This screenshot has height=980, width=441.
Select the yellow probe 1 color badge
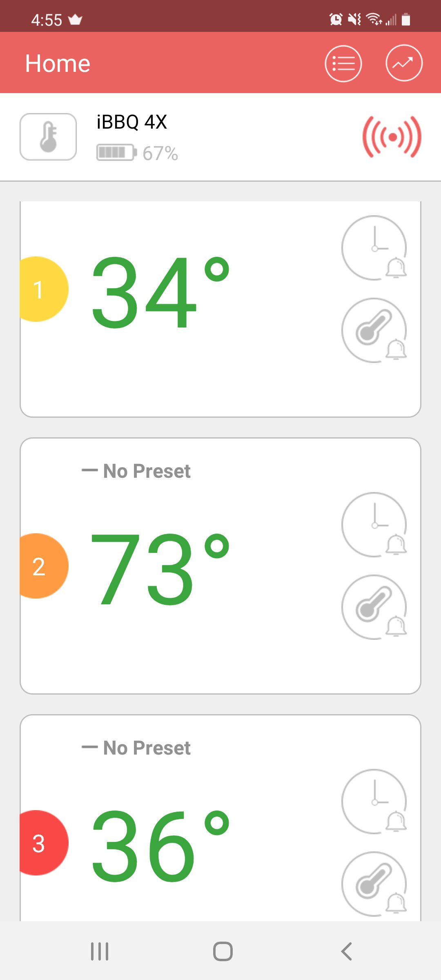pyautogui.click(x=44, y=289)
